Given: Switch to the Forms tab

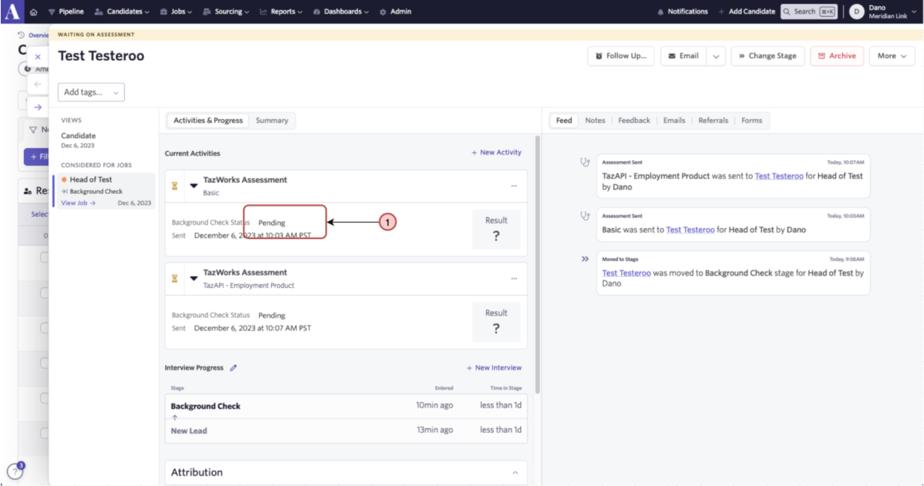Looking at the screenshot, I should (751, 120).
